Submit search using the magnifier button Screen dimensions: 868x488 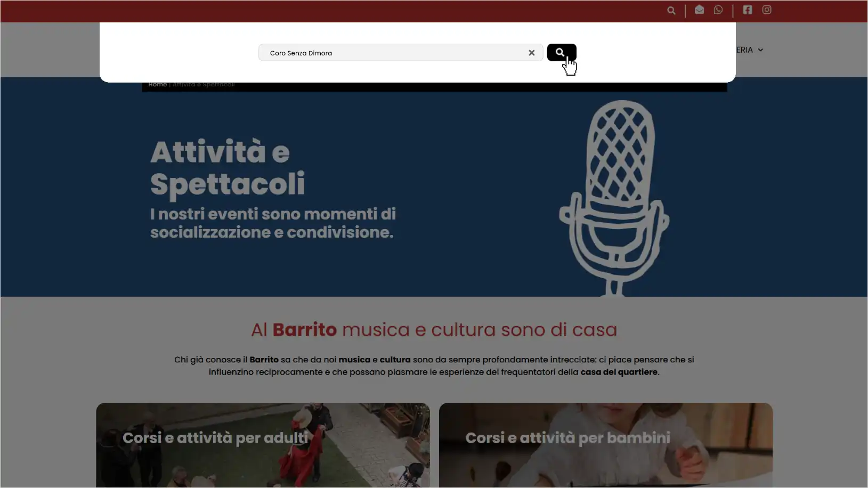click(x=561, y=52)
